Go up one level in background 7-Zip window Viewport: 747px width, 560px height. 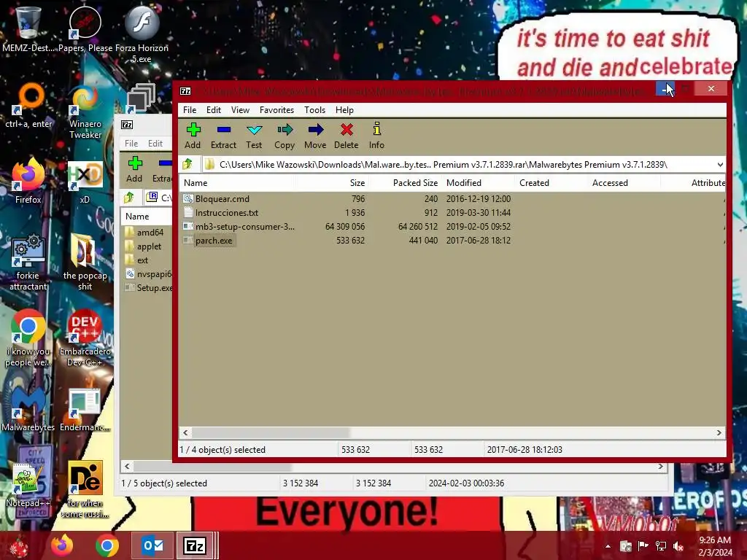click(x=129, y=198)
